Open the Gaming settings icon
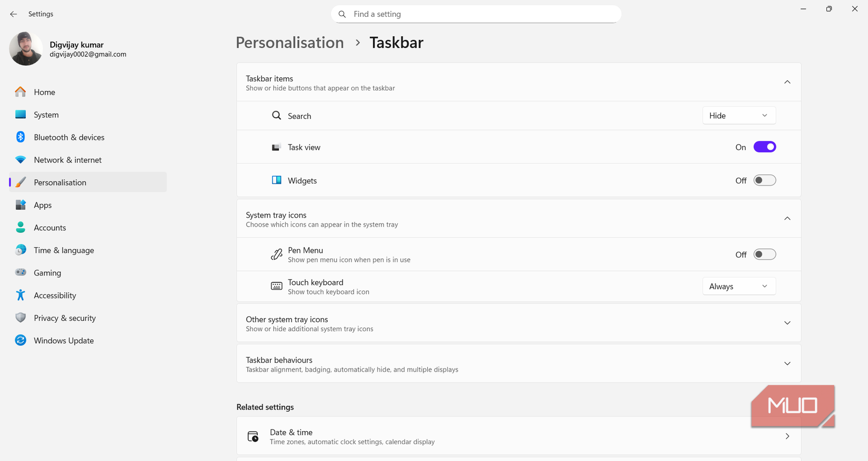The image size is (868, 461). point(21,272)
